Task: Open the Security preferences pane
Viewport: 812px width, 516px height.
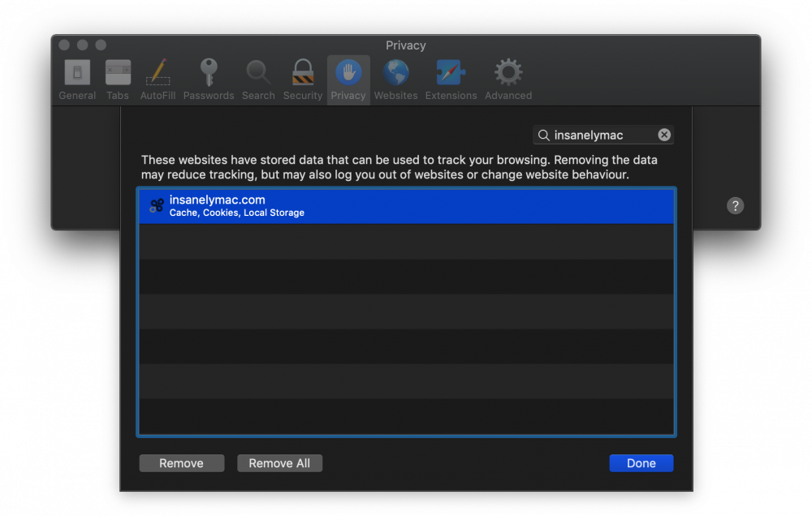Action: click(302, 80)
